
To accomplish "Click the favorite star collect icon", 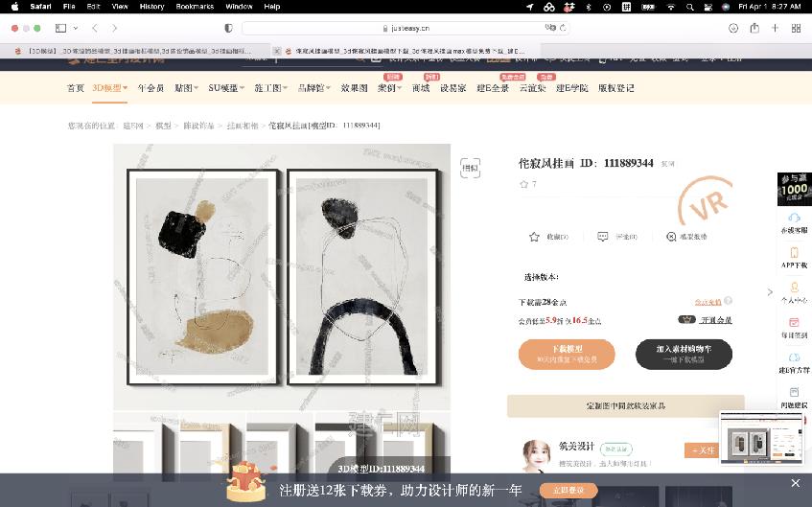I will (534, 237).
